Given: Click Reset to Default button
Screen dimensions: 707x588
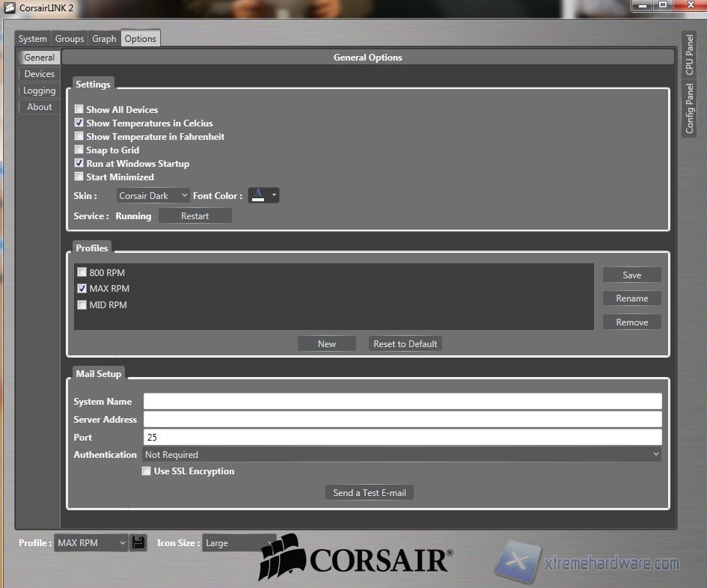Looking at the screenshot, I should point(405,344).
